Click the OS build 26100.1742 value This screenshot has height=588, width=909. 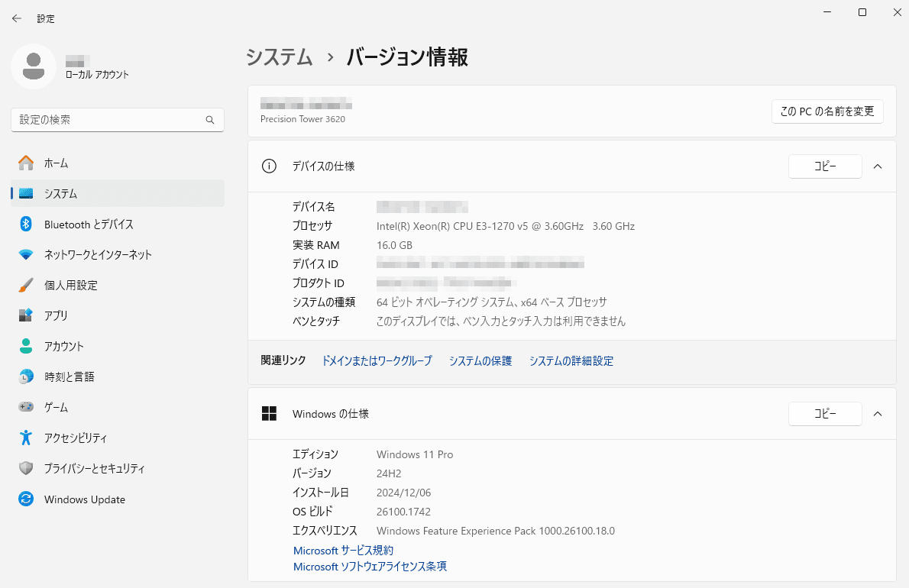click(x=403, y=512)
